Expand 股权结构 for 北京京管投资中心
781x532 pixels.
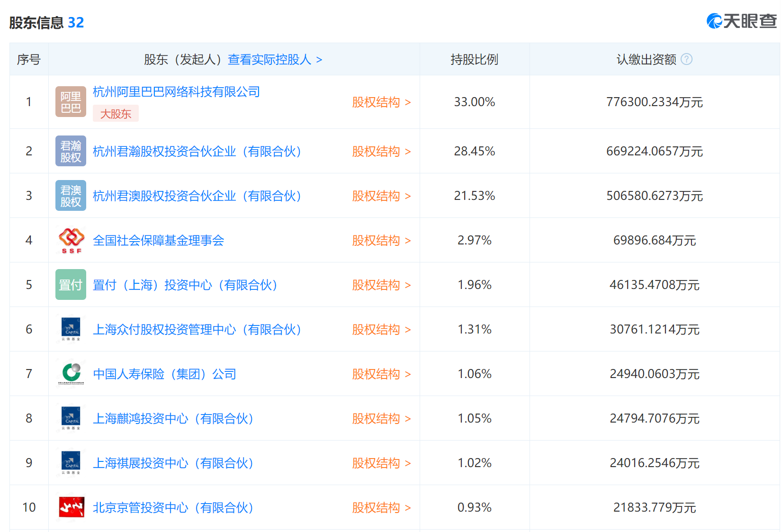(381, 508)
